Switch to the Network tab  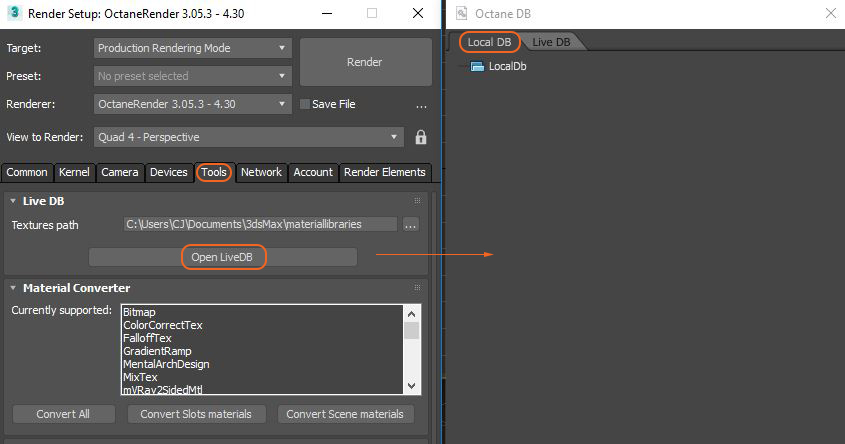[x=261, y=172]
